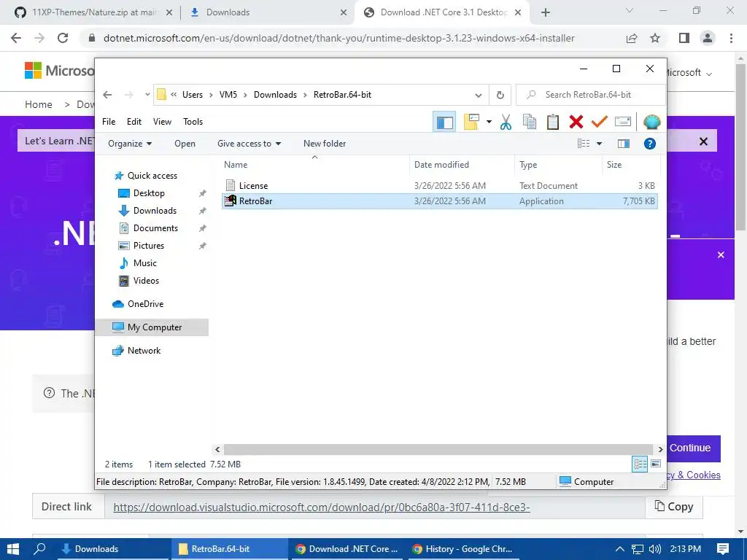The height and width of the screenshot is (560, 747).
Task: Open the folder options icon in toolbar
Action: click(471, 122)
